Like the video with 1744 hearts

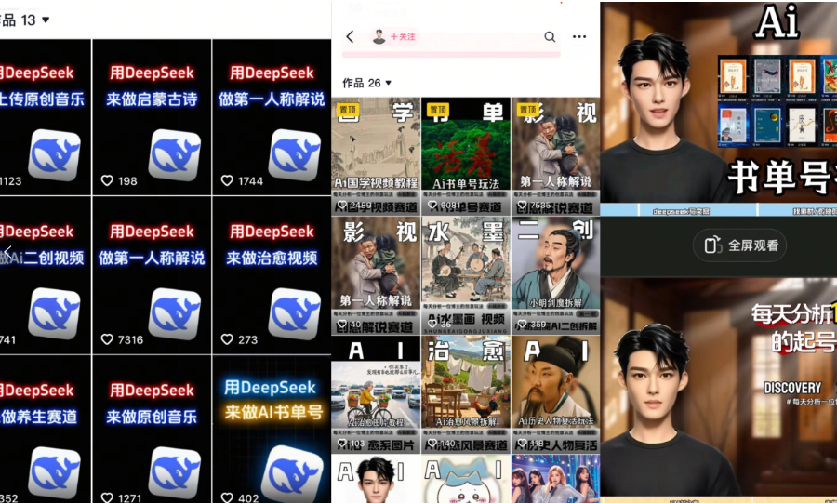click(x=227, y=181)
